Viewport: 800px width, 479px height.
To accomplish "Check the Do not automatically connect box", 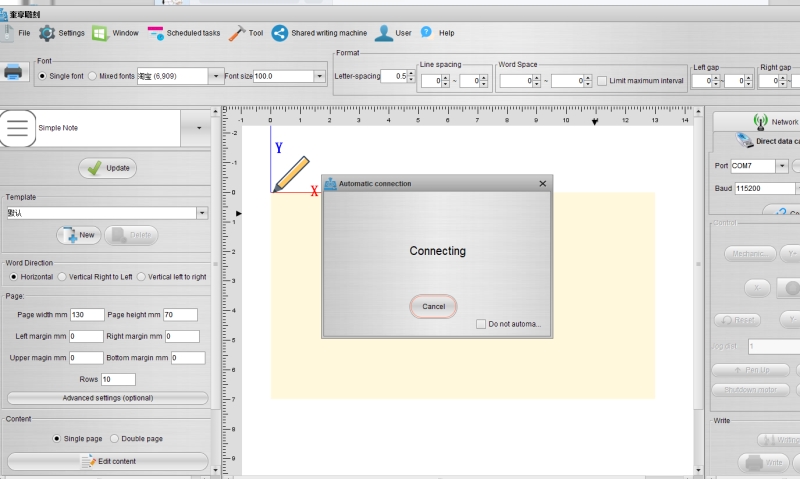I will pos(481,324).
